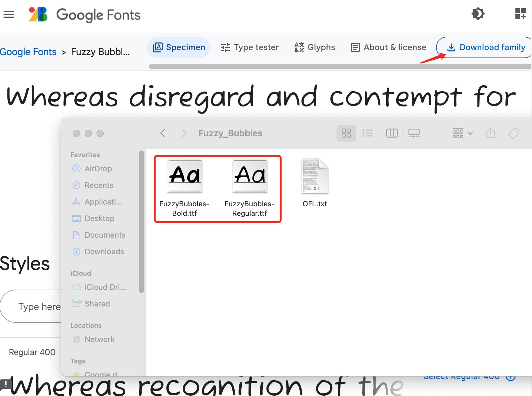Go forward in the Finder window
This screenshot has height=396, width=532.
(184, 133)
